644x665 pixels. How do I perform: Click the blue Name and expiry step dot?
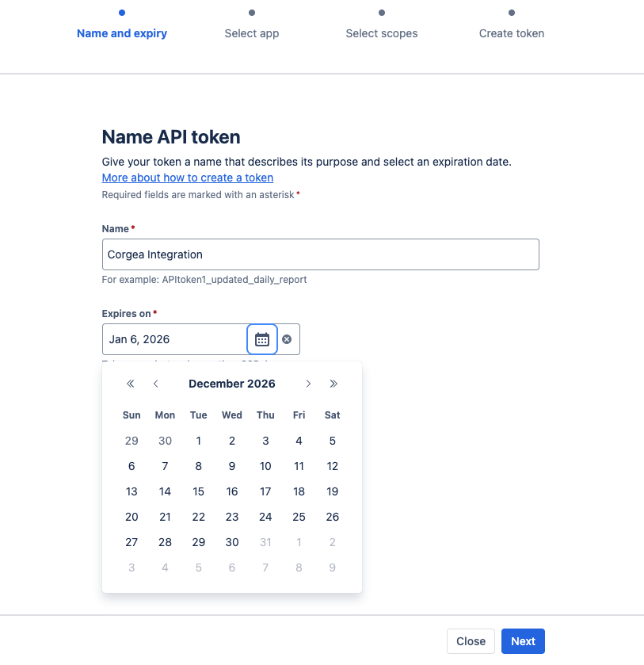(121, 13)
